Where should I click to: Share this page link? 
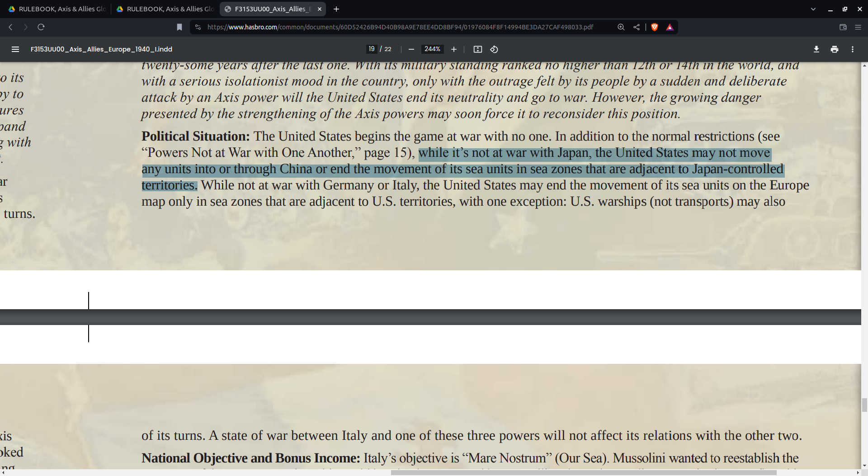pyautogui.click(x=637, y=27)
